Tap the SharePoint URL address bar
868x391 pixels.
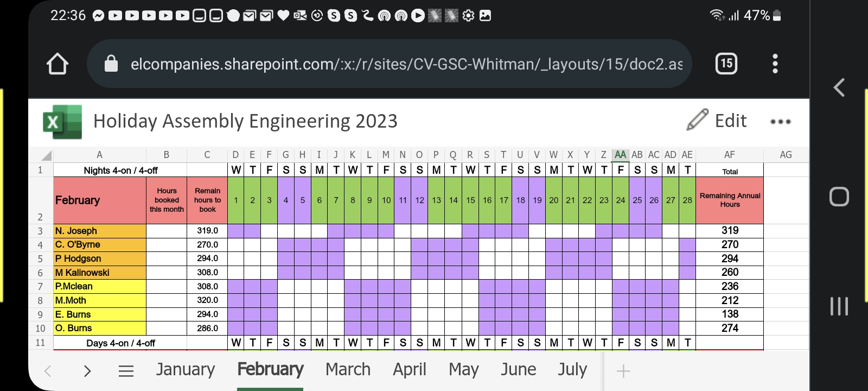(x=406, y=64)
